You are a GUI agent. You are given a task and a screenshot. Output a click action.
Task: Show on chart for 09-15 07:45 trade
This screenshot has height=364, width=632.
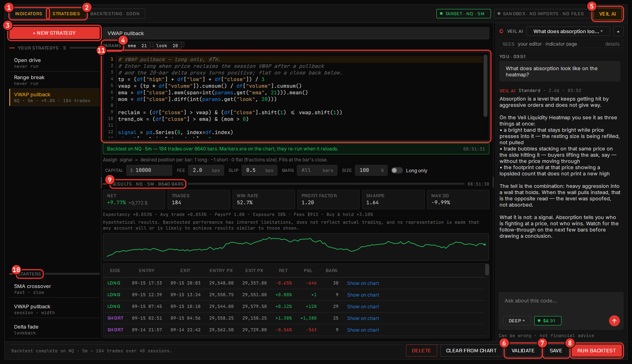coord(363,307)
